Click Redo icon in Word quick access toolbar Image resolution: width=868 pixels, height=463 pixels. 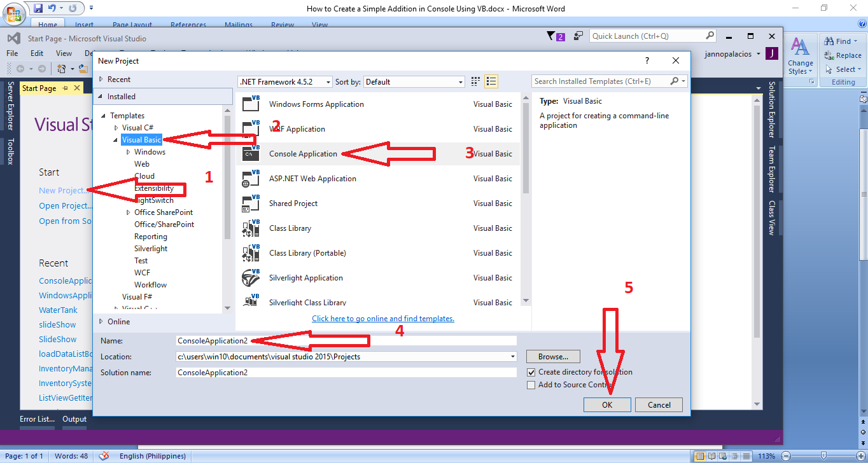point(72,8)
